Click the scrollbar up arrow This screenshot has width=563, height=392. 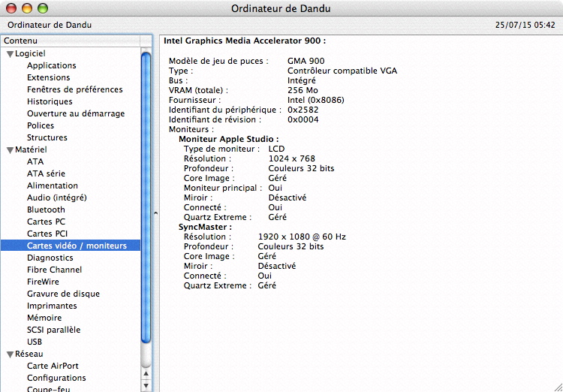(x=146, y=374)
